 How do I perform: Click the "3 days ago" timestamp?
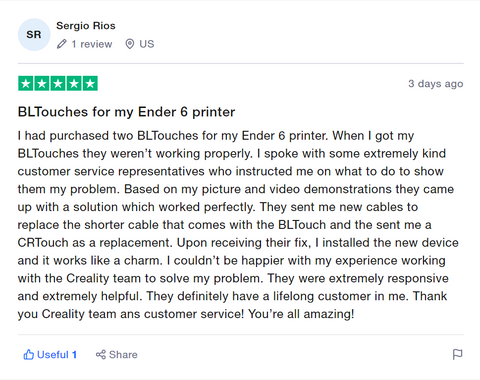coord(436,84)
